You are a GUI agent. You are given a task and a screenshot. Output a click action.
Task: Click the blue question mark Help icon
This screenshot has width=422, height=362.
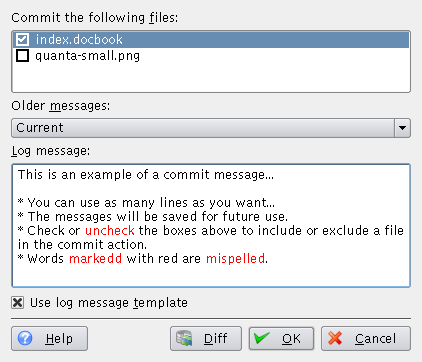[25, 338]
